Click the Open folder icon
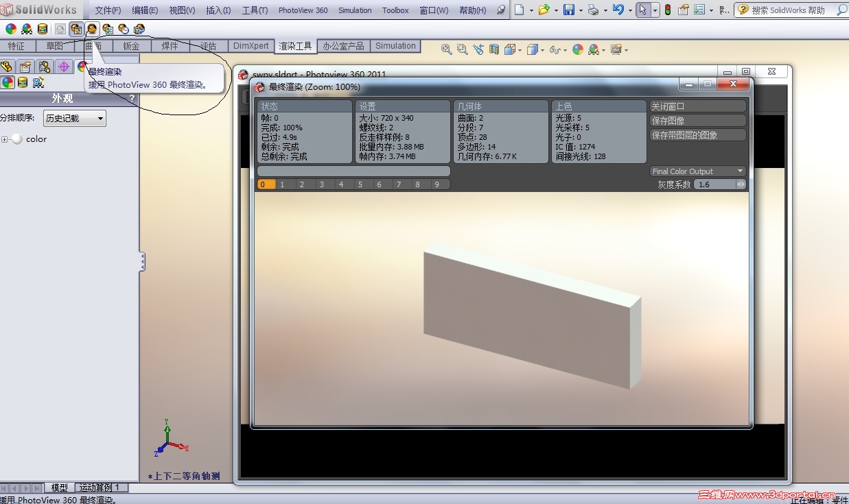Screen dimensions: 849x504 point(544,10)
